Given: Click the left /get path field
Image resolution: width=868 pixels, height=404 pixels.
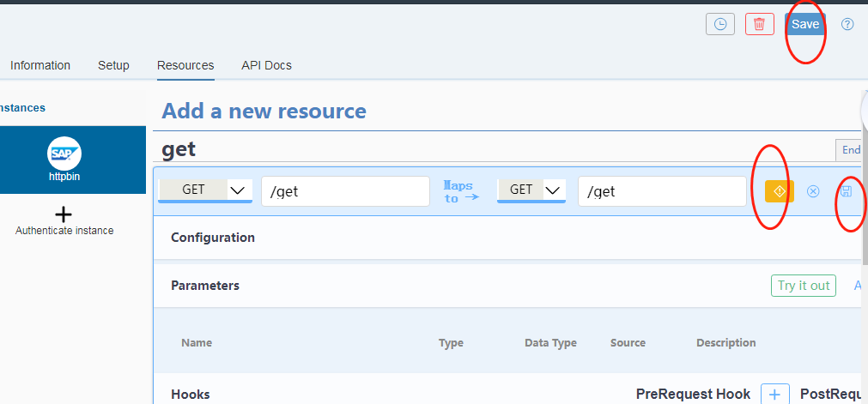Looking at the screenshot, I should 345,191.
